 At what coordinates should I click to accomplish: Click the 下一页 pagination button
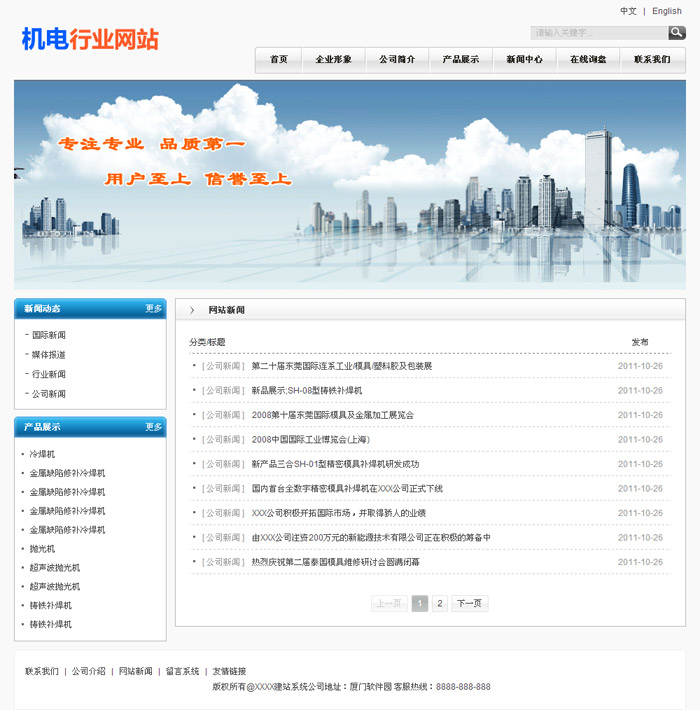point(469,604)
